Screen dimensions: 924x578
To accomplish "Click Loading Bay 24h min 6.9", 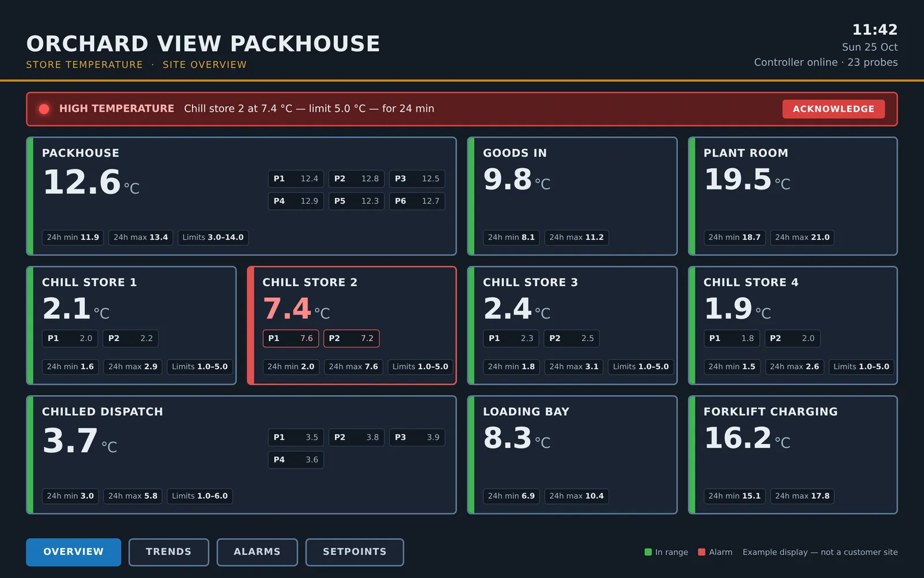I will (511, 496).
